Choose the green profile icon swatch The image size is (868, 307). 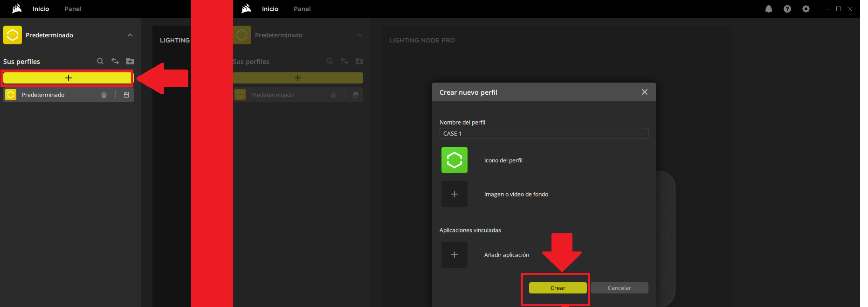pos(454,160)
